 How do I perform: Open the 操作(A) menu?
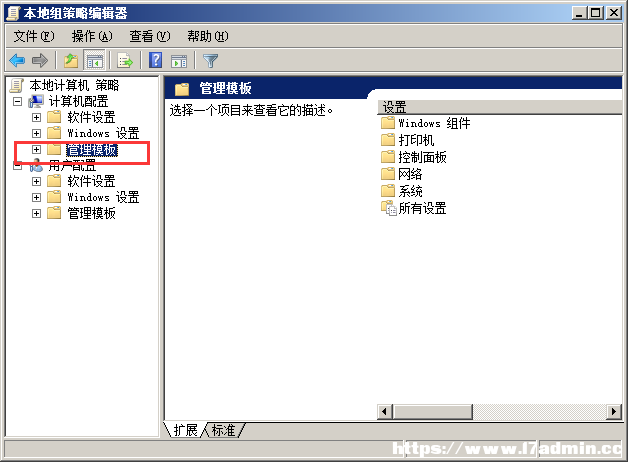(92, 36)
